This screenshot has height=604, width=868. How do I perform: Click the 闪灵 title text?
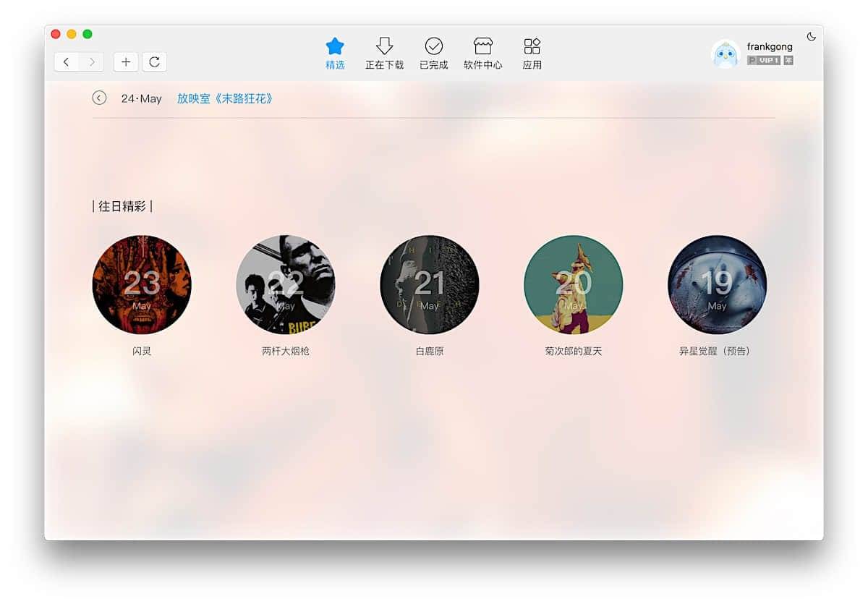pos(142,352)
